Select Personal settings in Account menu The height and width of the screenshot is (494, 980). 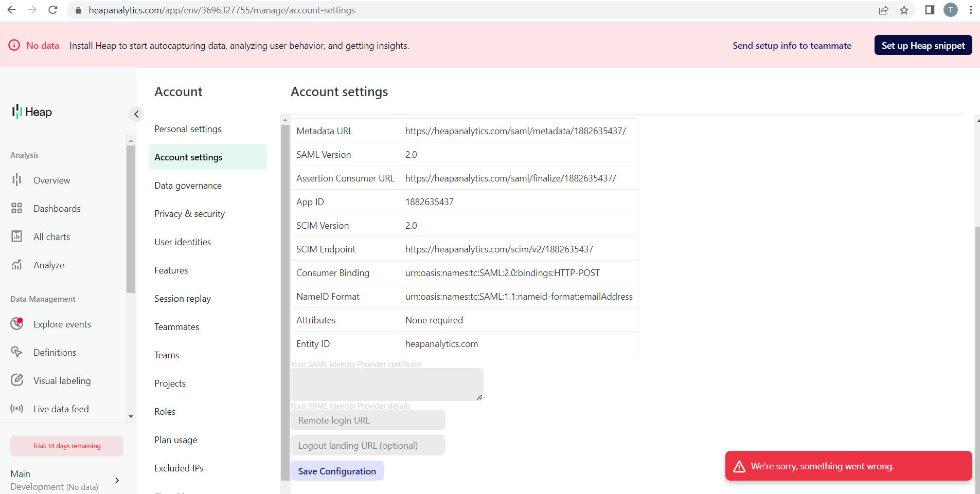(x=188, y=129)
